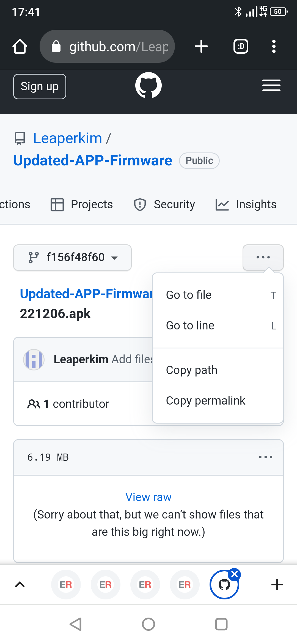Expand the bottom tab strip chevron
297x644 pixels.
tap(20, 585)
